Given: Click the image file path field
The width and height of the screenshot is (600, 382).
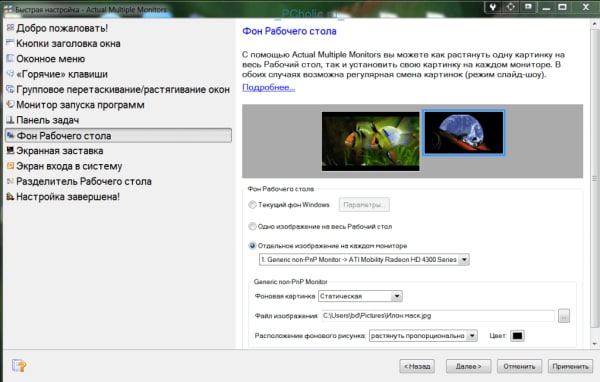Looking at the screenshot, I should point(438,316).
